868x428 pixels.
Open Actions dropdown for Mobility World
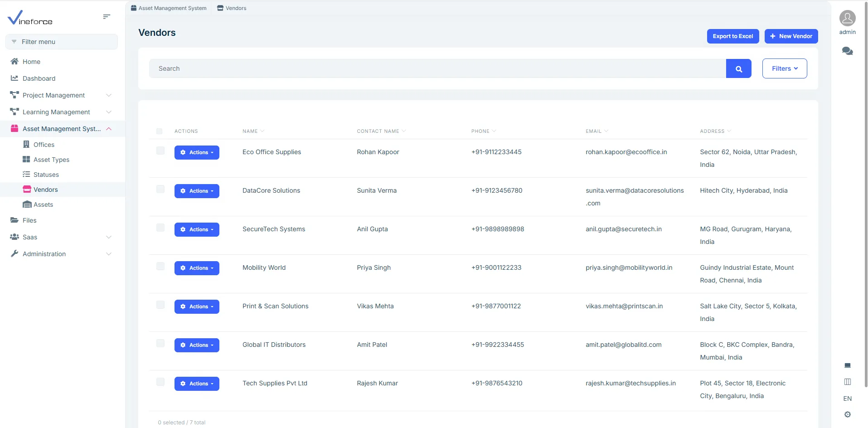pos(197,268)
